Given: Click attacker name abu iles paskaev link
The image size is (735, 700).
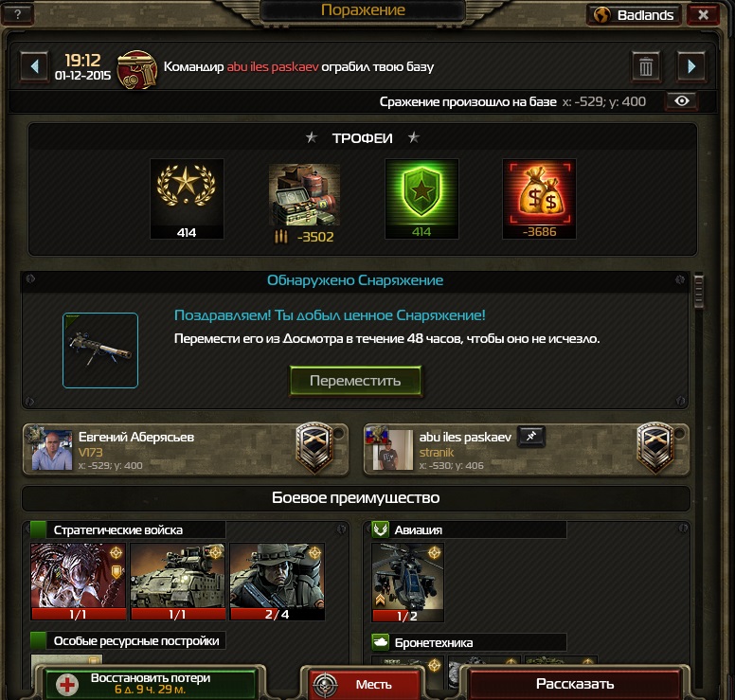Looking at the screenshot, I should pos(273,66).
